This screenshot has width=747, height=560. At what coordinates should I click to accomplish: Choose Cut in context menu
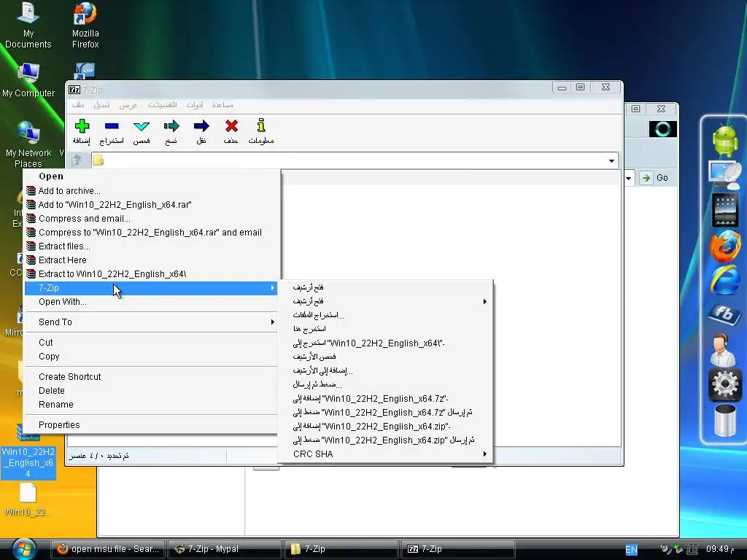(x=150, y=343)
